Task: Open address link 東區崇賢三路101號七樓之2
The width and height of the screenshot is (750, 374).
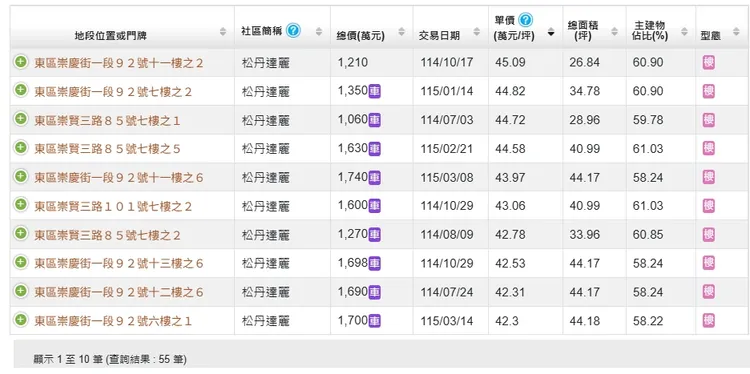Action: (x=113, y=207)
